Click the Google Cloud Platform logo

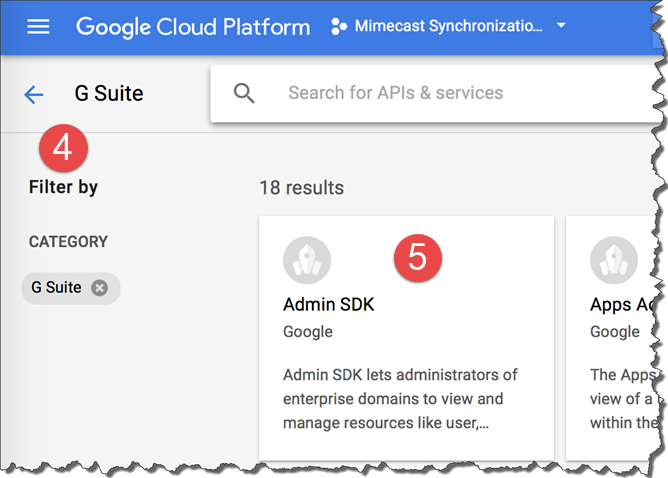[x=193, y=27]
